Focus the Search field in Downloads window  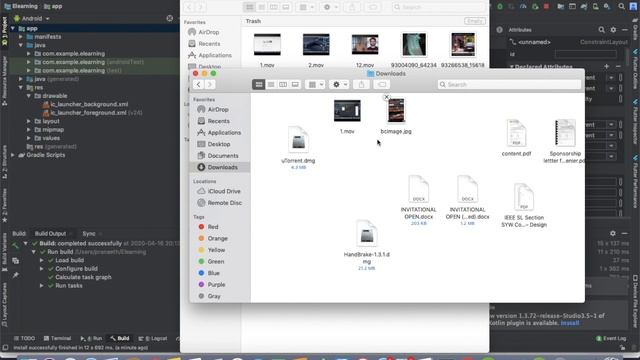coord(509,84)
